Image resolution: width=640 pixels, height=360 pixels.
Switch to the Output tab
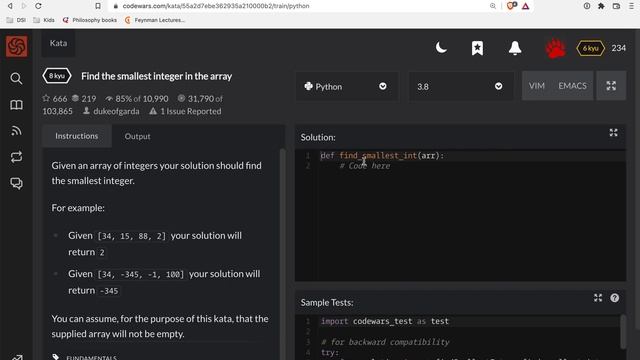[x=138, y=136]
